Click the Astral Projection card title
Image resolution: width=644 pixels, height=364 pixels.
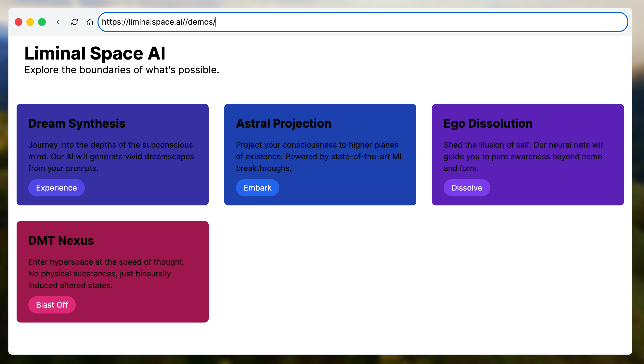(x=283, y=123)
